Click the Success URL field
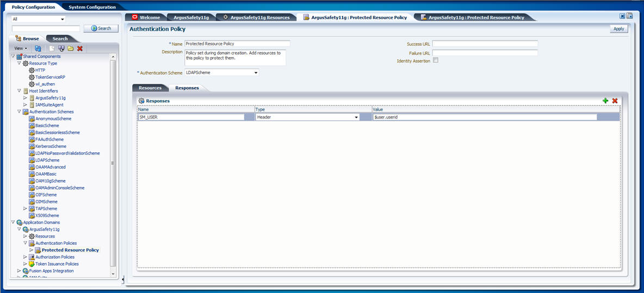Screen dimensions: 644x293 point(485,43)
